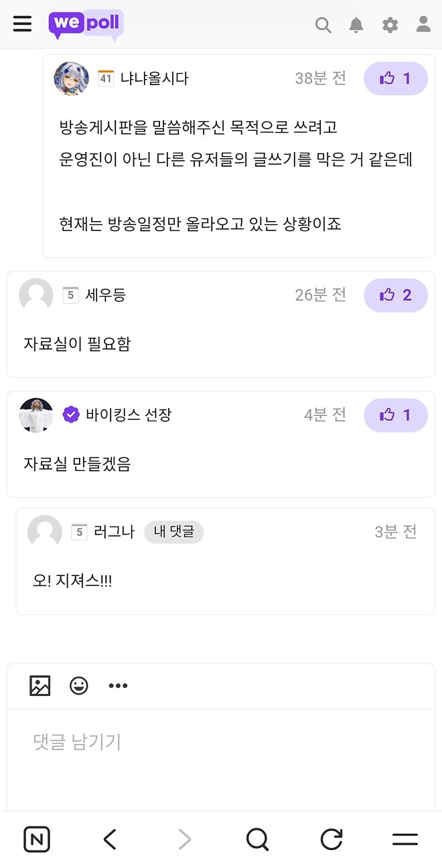The height and width of the screenshot is (868, 442).
Task: Expand the bottom navigation menu icon
Action: click(404, 839)
